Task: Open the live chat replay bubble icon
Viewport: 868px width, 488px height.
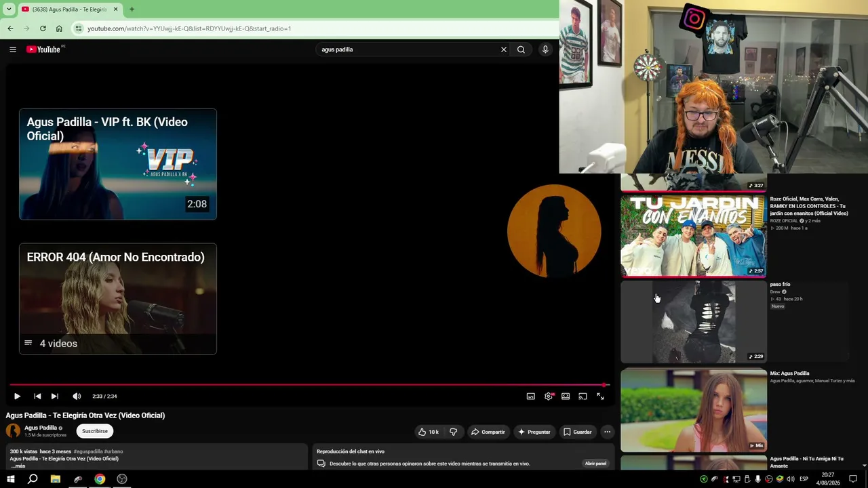Action: point(321,464)
